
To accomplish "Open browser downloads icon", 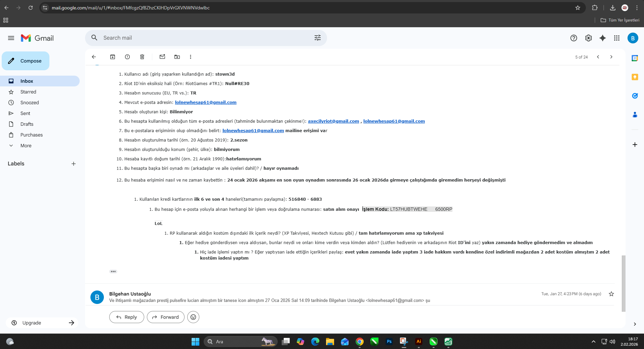I will pyautogui.click(x=613, y=8).
